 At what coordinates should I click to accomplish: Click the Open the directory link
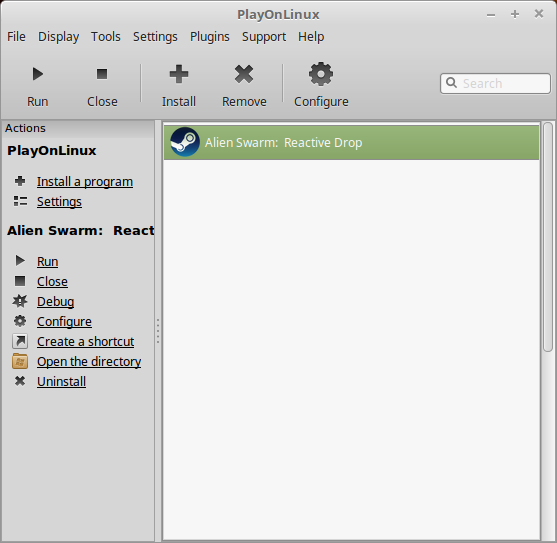pyautogui.click(x=89, y=362)
